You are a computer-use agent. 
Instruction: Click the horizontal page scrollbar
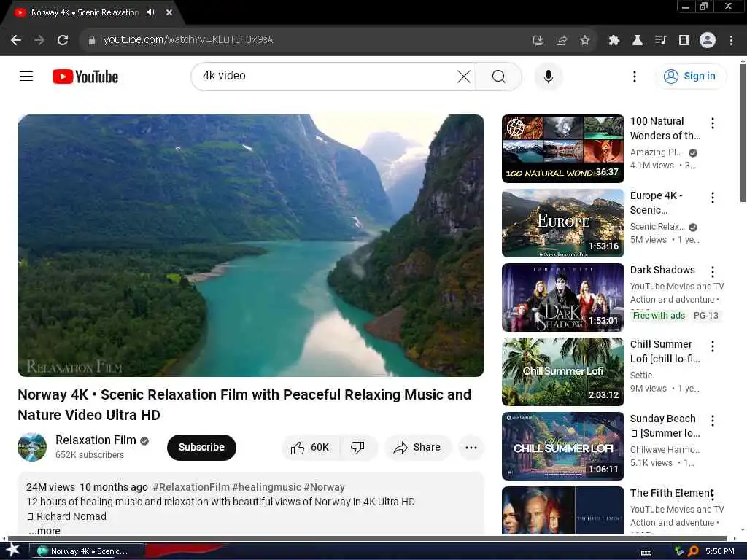point(367,539)
